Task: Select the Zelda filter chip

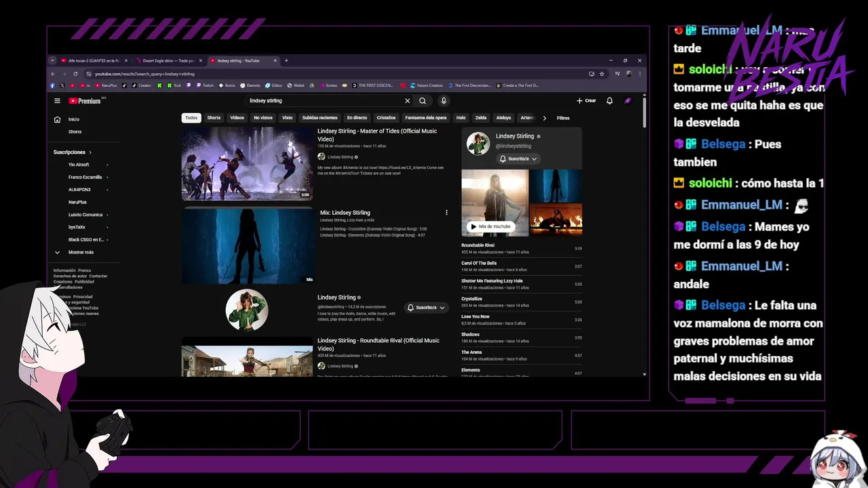Action: click(x=481, y=118)
